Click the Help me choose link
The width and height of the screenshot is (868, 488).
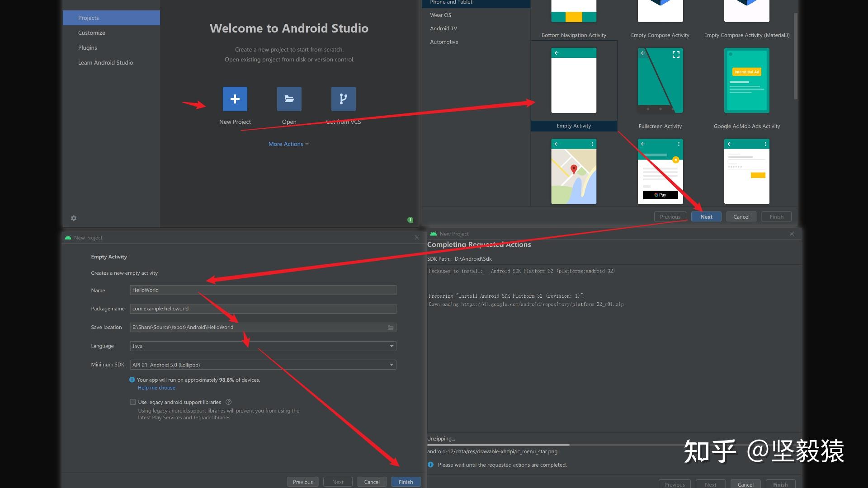pos(156,388)
